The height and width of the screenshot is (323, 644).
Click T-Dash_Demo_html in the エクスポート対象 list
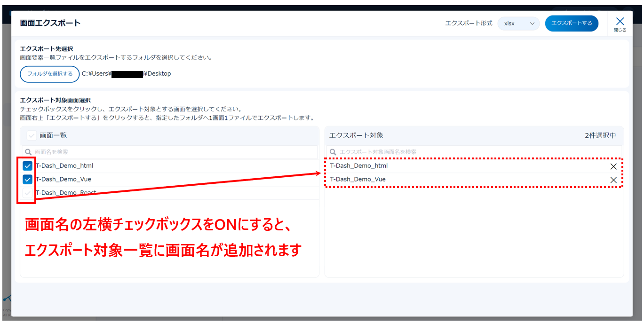358,166
